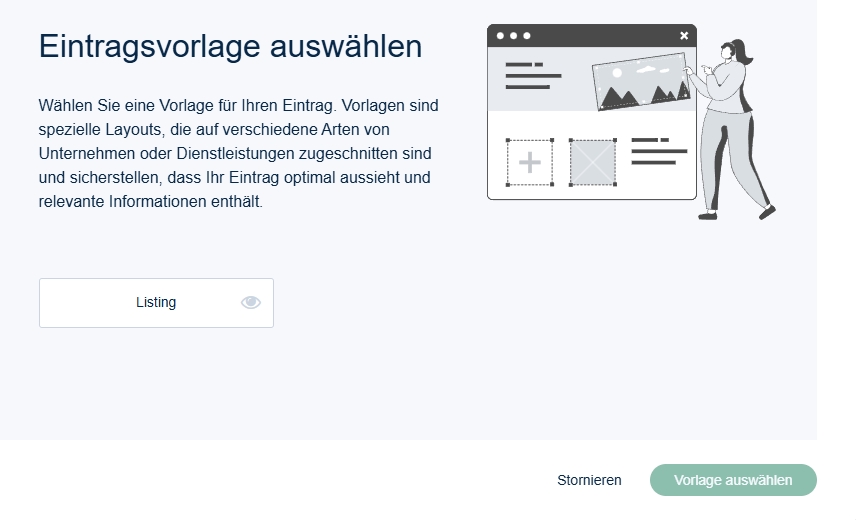The width and height of the screenshot is (856, 520).
Task: Click the crossed image placeholder icon
Action: pos(592,162)
